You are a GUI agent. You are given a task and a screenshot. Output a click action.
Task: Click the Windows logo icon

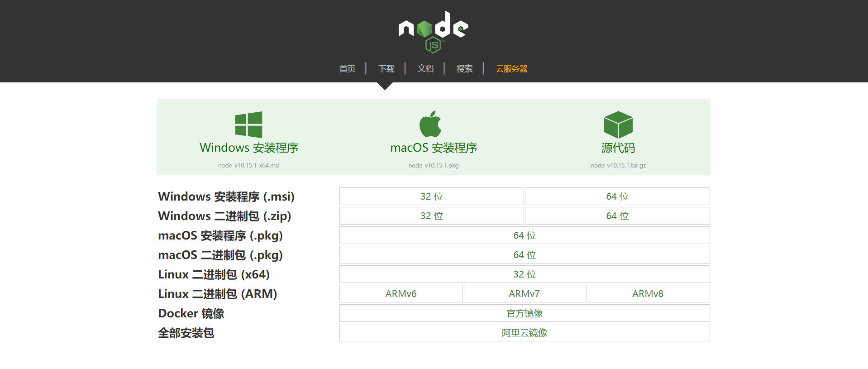tap(248, 125)
